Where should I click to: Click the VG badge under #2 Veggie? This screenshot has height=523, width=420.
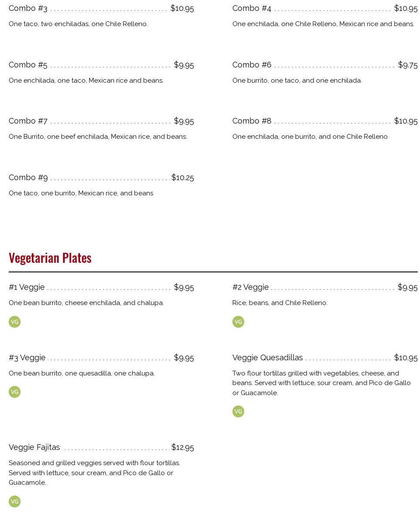coord(238,322)
